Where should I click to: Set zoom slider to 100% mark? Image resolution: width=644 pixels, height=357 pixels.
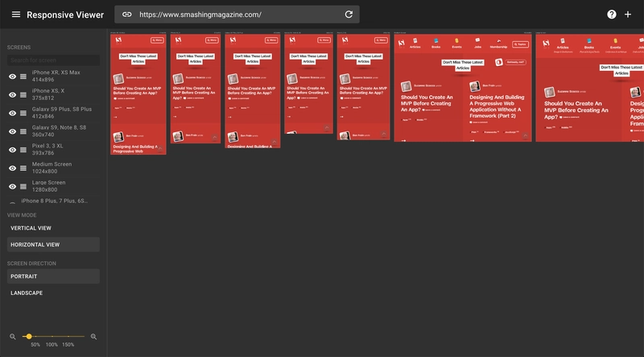[x=52, y=336]
